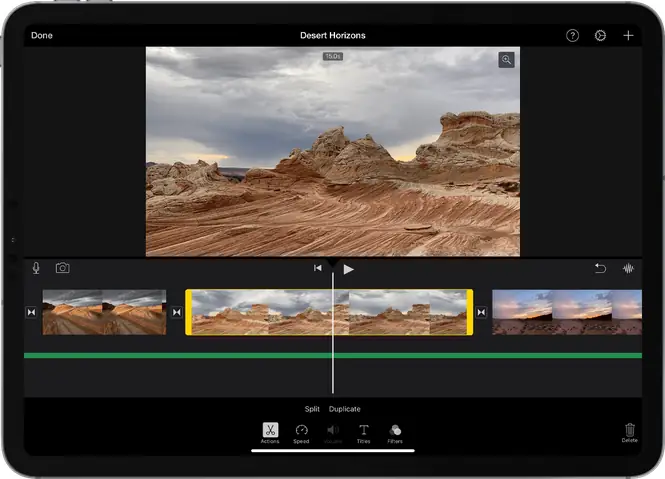Image resolution: width=665 pixels, height=479 pixels.
Task: Undo last edit with undo arrow
Action: pos(600,268)
